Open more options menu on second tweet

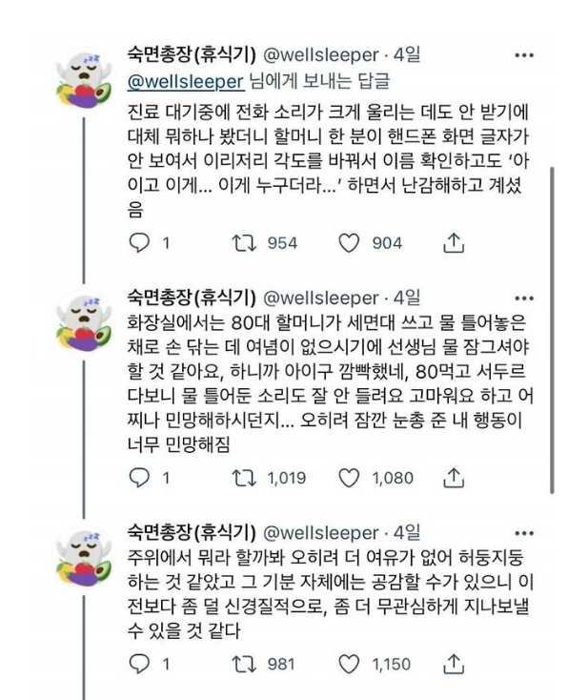pyautogui.click(x=524, y=299)
